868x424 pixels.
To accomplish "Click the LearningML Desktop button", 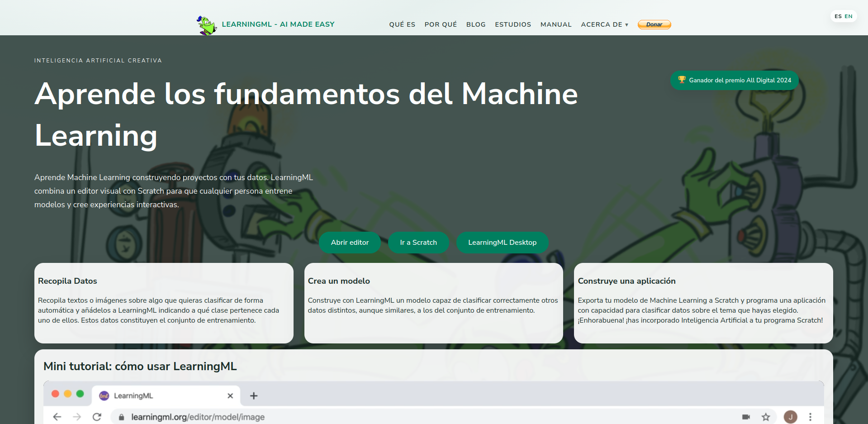I will tap(502, 243).
